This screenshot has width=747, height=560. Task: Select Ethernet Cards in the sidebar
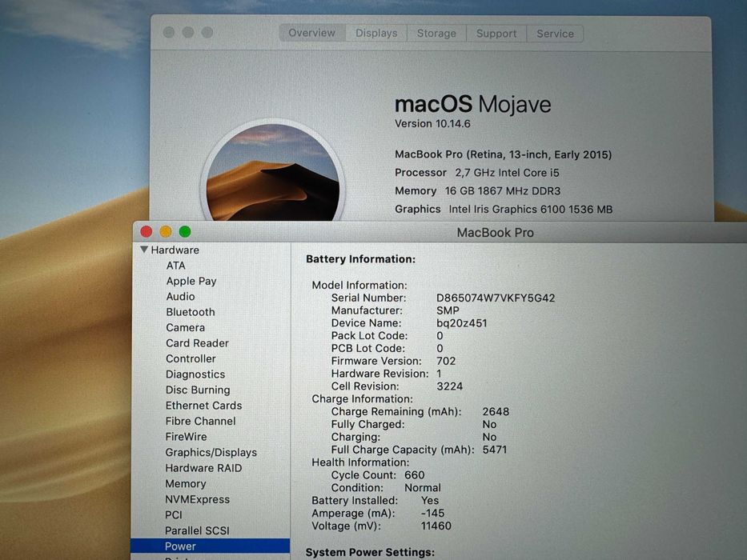(203, 406)
